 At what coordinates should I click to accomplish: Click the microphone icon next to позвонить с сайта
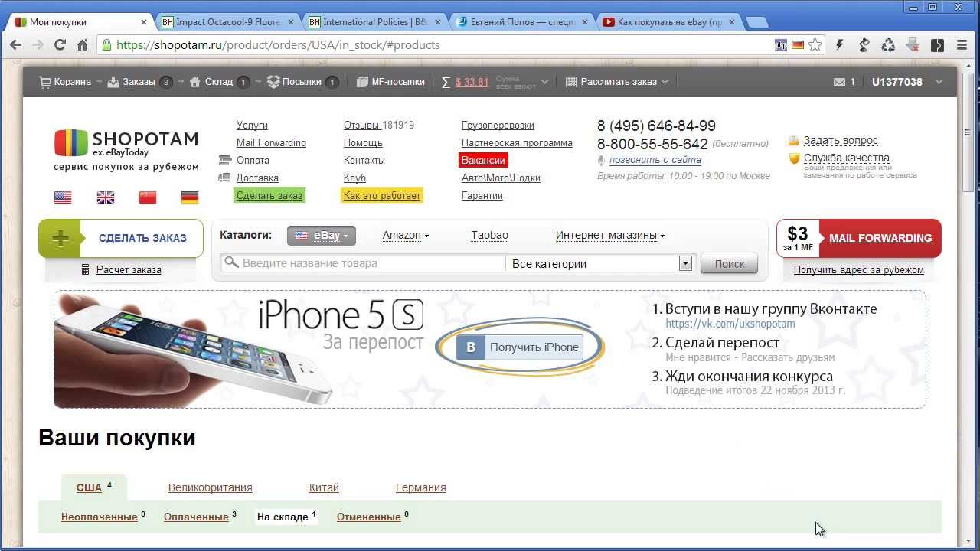pyautogui.click(x=601, y=161)
